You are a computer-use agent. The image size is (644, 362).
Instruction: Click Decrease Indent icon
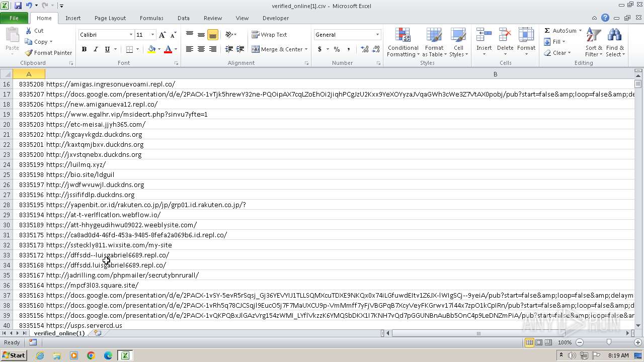click(x=229, y=49)
